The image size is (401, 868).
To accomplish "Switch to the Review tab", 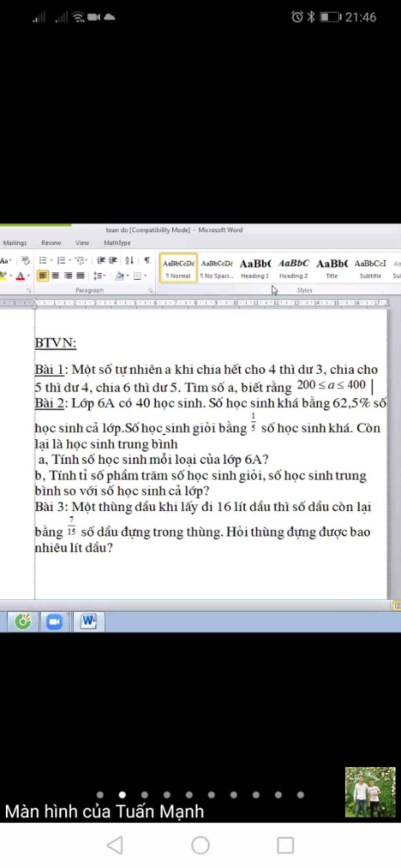I will [x=51, y=243].
